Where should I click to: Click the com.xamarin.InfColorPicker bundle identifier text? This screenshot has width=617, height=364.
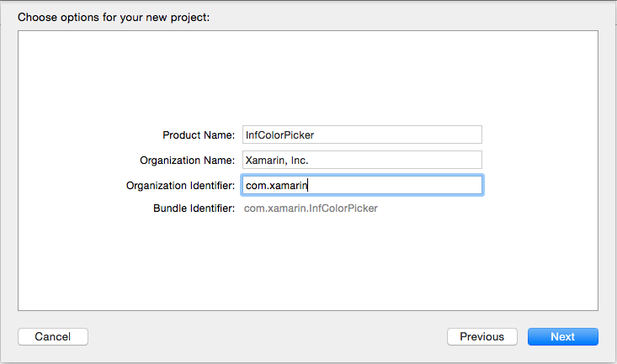click(311, 208)
